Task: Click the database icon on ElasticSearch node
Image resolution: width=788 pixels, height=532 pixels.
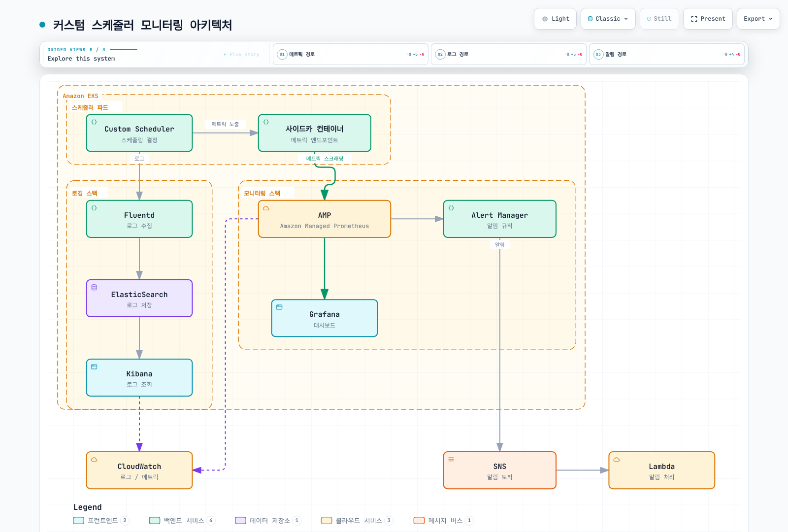Action: click(x=94, y=287)
